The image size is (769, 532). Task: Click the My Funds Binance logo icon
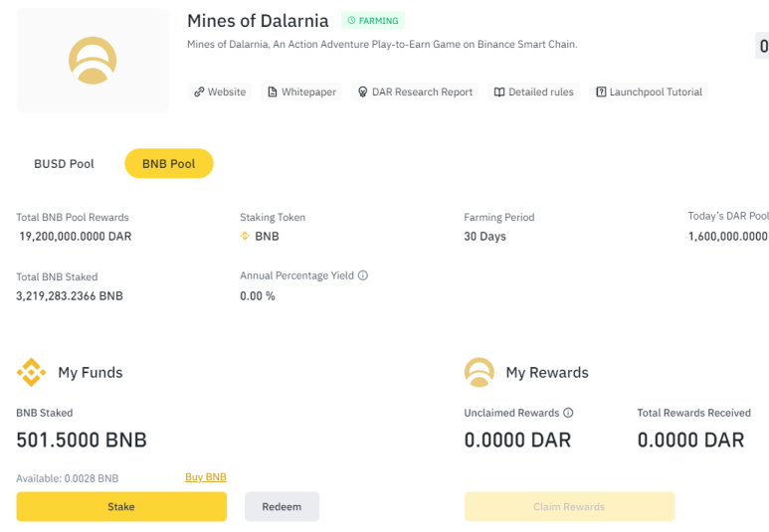[x=32, y=373]
